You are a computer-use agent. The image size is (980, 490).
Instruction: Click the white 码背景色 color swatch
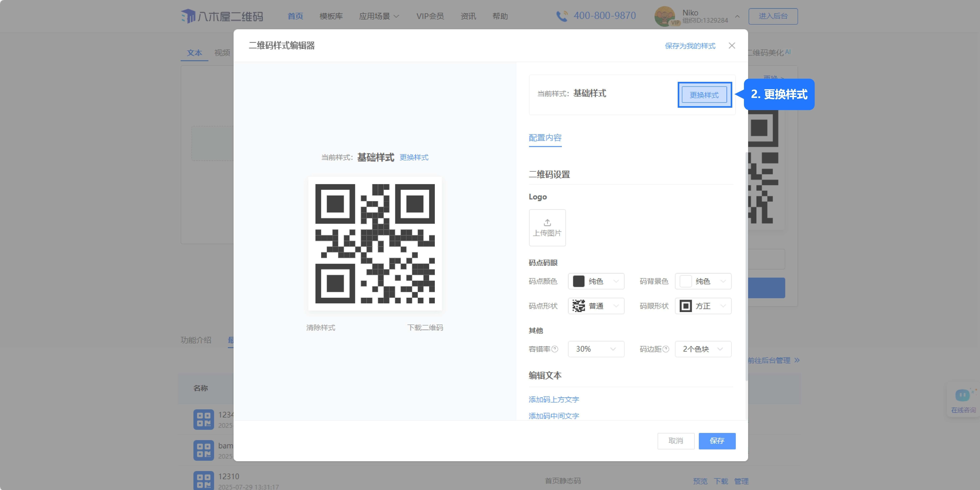point(686,281)
